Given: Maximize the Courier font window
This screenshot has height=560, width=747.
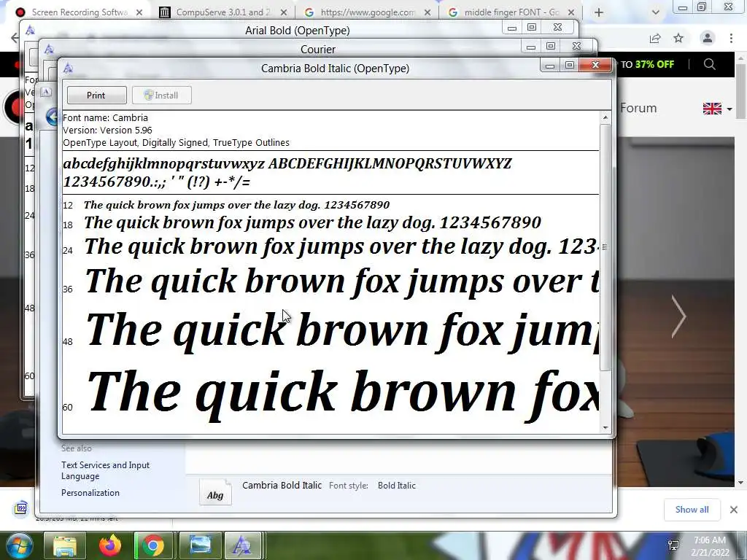Looking at the screenshot, I should click(551, 46).
